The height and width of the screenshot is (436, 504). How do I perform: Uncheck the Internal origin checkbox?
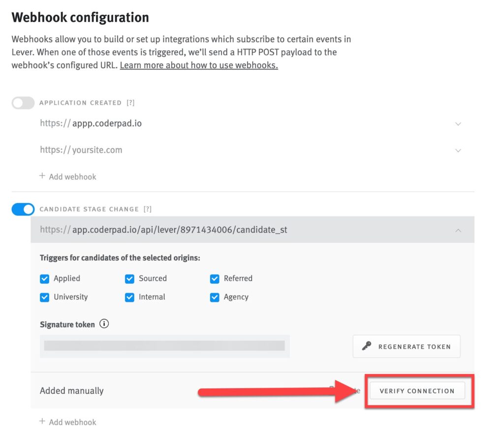click(129, 297)
